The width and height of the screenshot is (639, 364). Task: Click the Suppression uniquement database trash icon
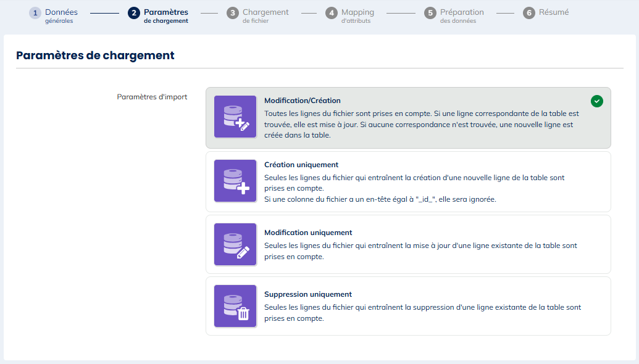click(x=235, y=307)
